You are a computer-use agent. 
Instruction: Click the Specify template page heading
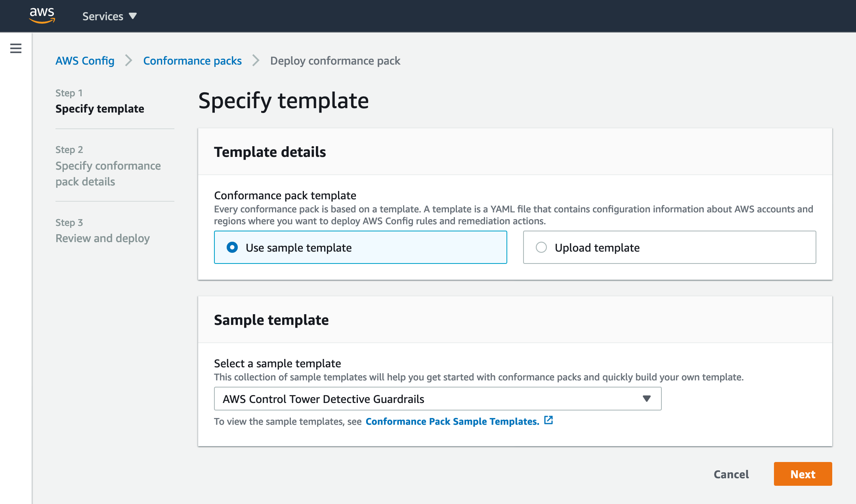coord(283,101)
